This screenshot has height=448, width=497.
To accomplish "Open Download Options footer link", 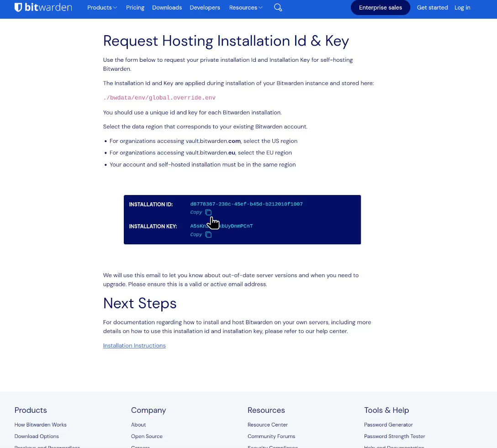I will 37,436.
